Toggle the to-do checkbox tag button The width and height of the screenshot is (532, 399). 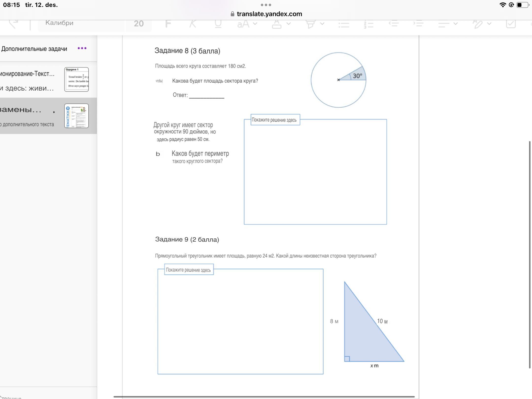511,24
